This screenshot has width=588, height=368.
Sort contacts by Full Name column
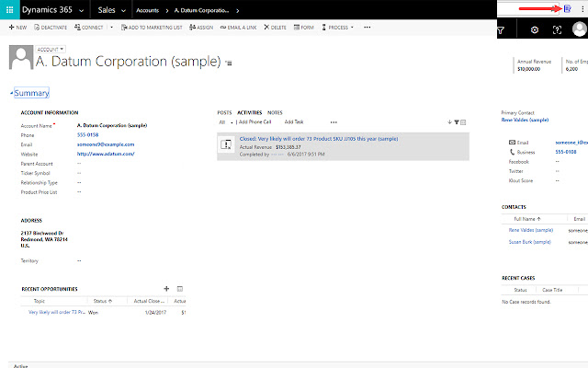[527, 219]
